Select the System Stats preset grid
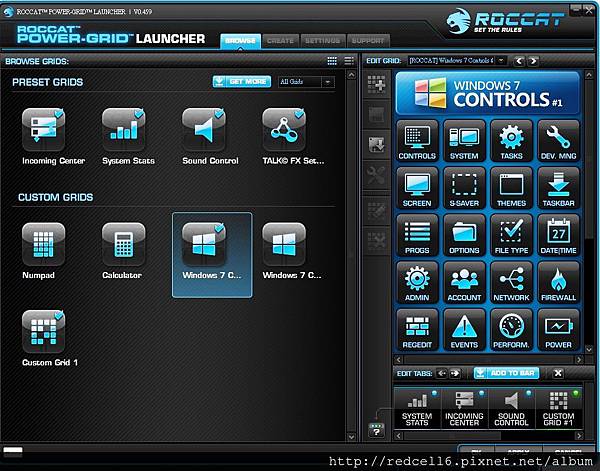The width and height of the screenshot is (600, 471). [x=124, y=130]
